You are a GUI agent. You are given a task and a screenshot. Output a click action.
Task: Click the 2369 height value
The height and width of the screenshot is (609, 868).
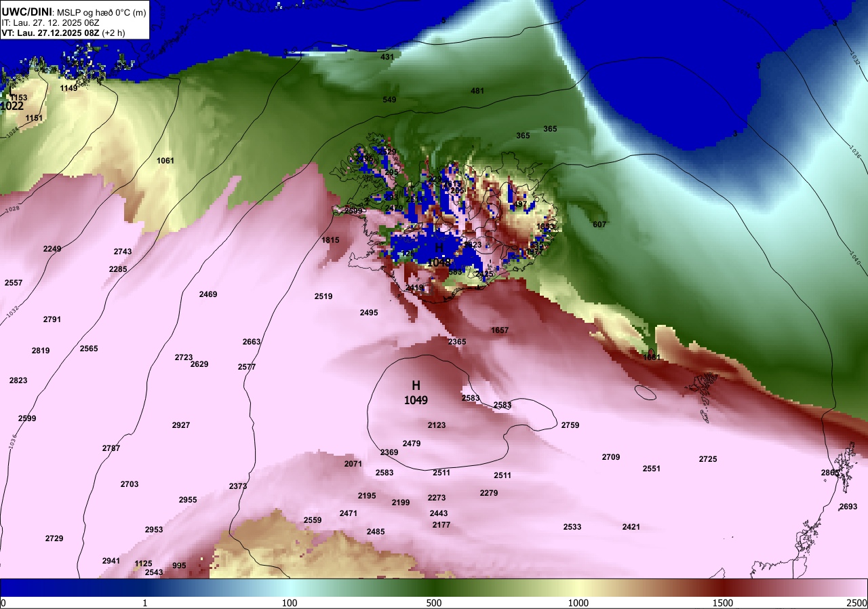pyautogui.click(x=389, y=452)
